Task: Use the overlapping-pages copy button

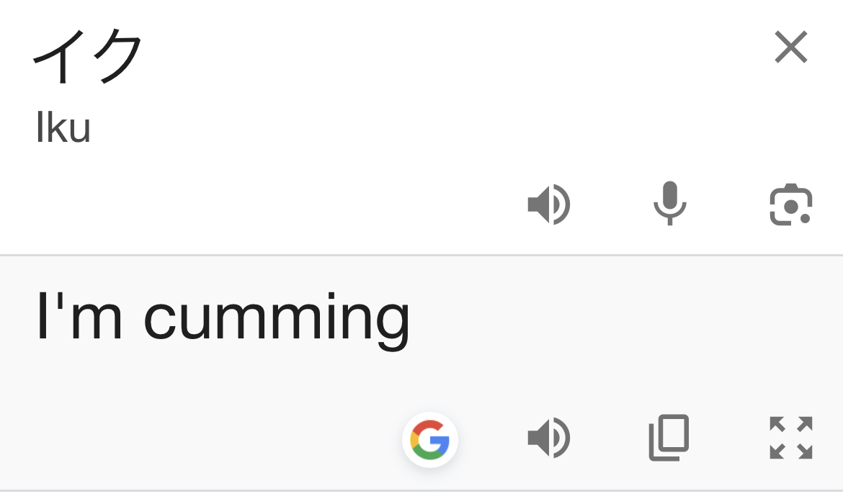Action: point(669,437)
